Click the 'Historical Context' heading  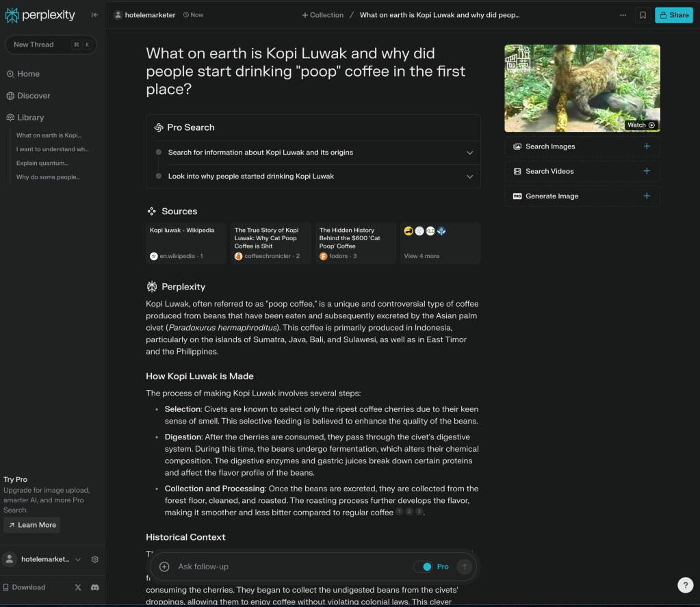point(185,537)
